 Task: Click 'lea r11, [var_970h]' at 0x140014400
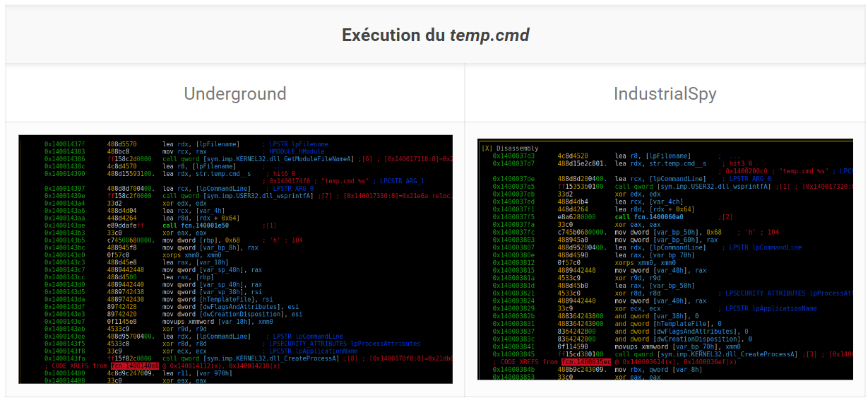[196, 373]
